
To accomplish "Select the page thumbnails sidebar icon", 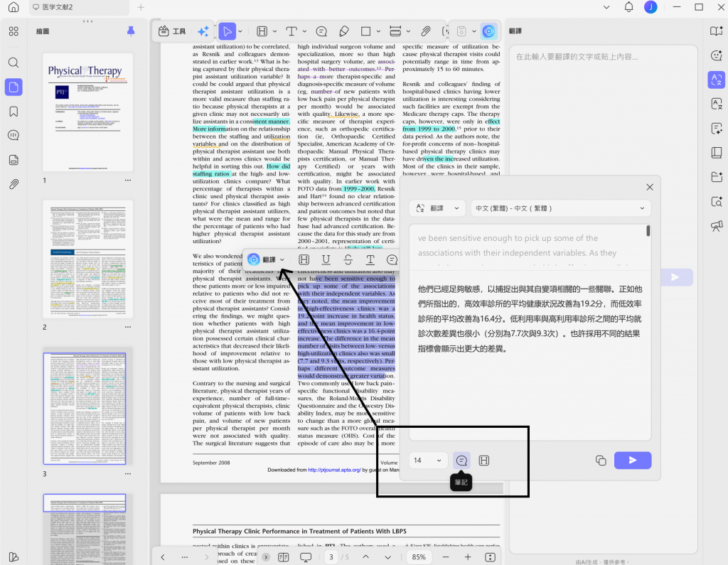I will tap(14, 87).
